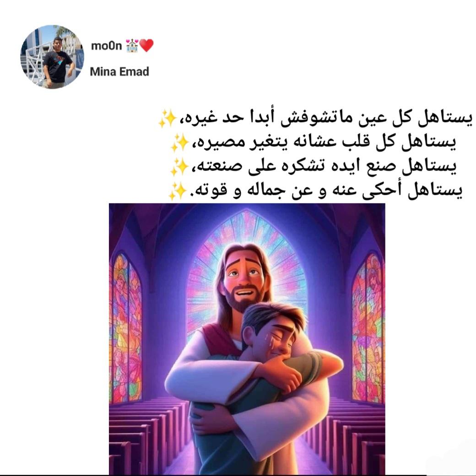Click the mo0n username
The image size is (476, 476).
(106, 46)
